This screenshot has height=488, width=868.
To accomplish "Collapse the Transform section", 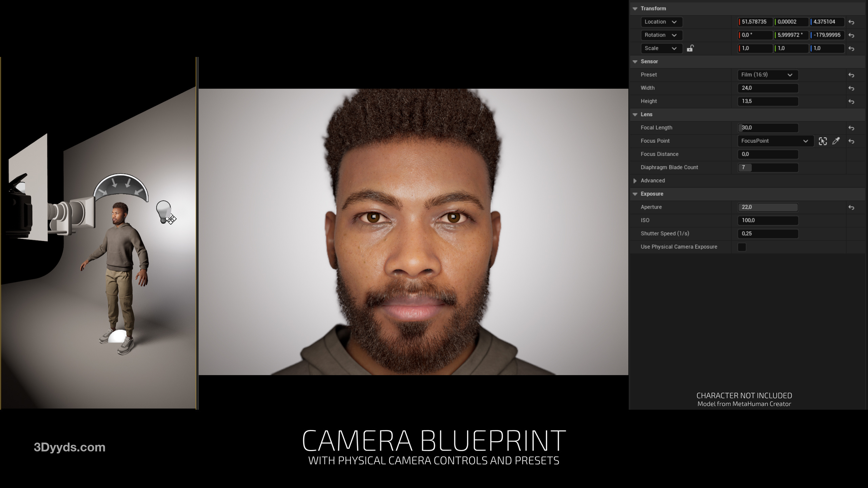I will (635, 8).
